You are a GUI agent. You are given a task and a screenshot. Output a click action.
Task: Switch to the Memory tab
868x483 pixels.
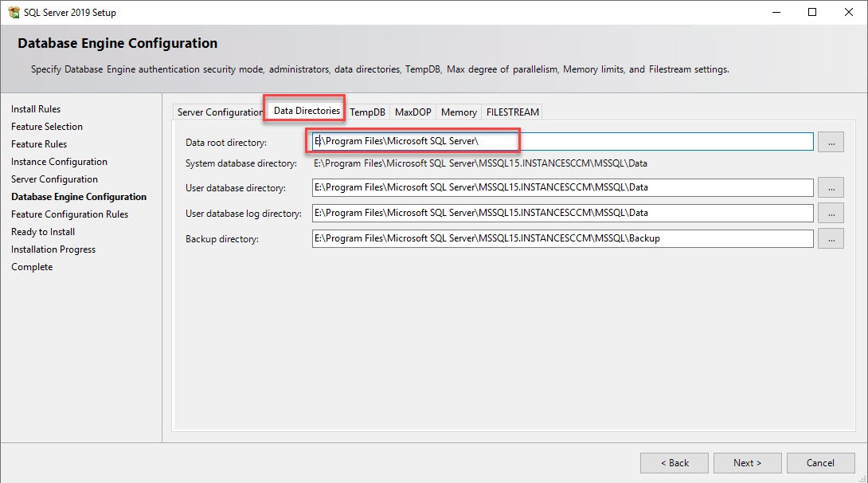coord(458,112)
